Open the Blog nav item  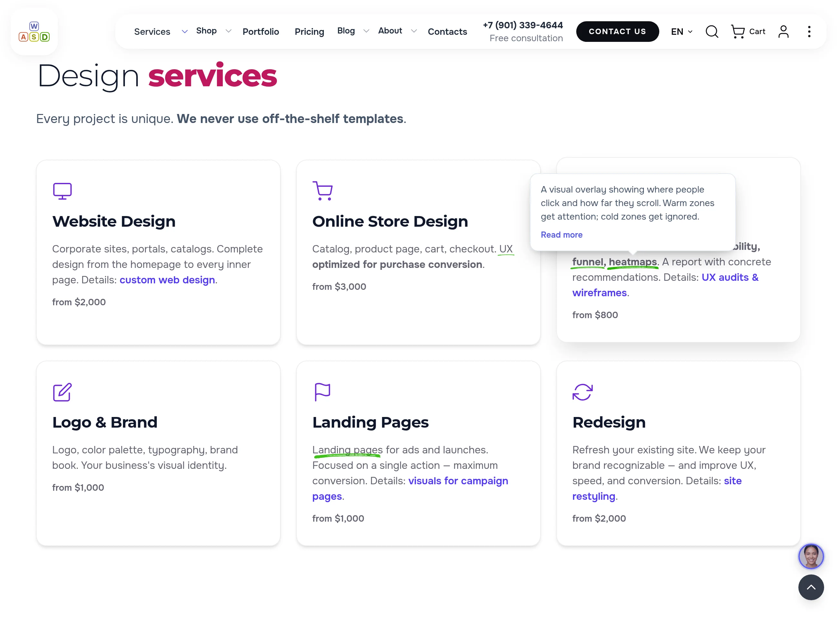[x=346, y=31]
